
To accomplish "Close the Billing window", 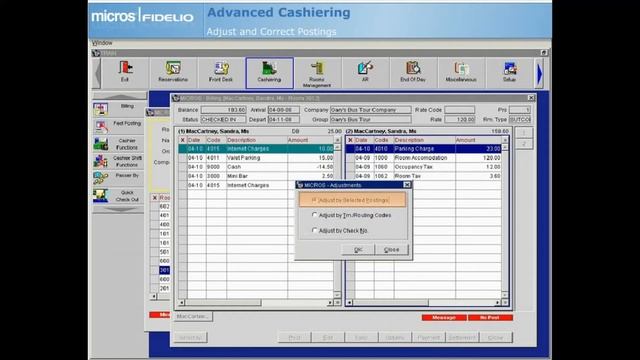I will tap(531, 98).
